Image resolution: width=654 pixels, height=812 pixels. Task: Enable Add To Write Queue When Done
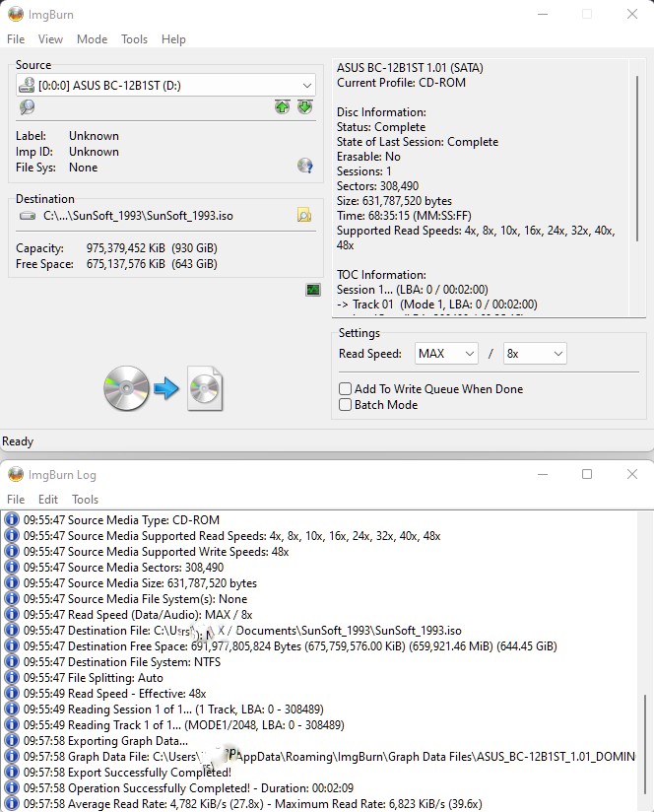click(x=346, y=389)
